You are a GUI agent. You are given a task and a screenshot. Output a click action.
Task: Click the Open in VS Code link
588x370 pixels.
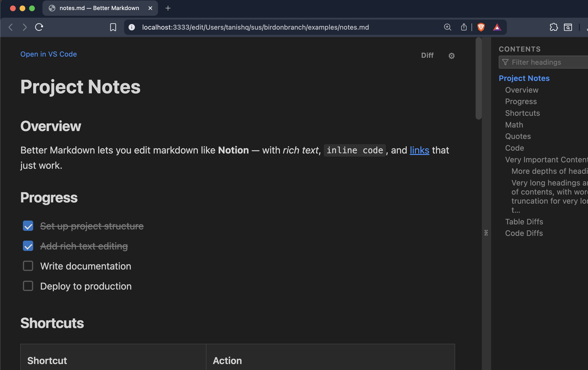click(x=48, y=54)
